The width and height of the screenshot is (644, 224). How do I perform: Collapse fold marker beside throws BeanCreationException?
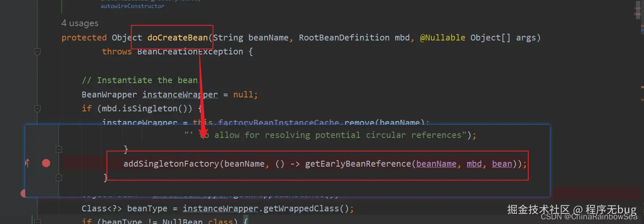point(37,51)
